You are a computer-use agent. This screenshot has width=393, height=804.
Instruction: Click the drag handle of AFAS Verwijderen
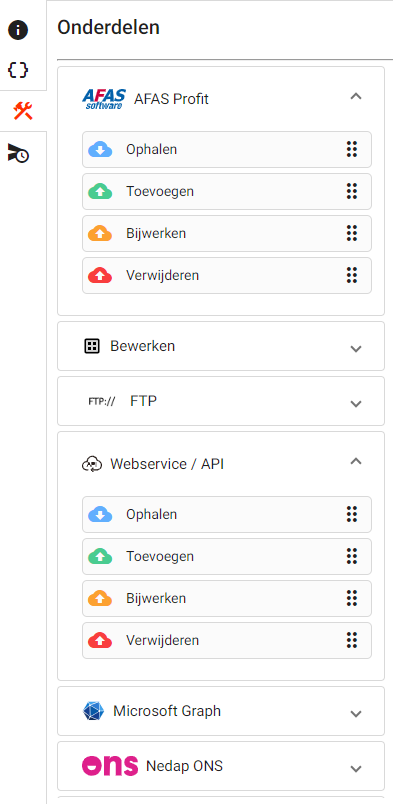click(x=351, y=275)
